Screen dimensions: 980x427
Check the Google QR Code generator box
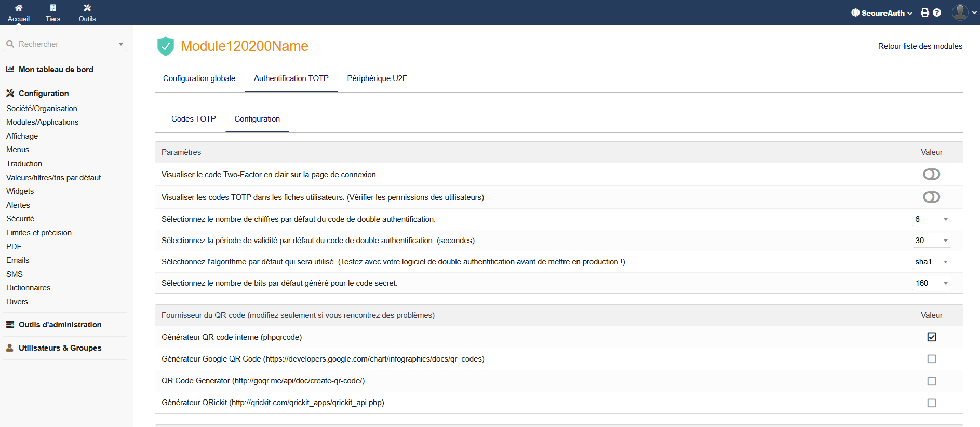tap(932, 359)
